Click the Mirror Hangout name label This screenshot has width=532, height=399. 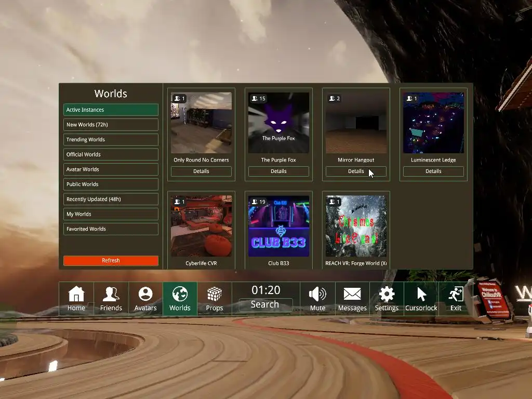pos(356,160)
